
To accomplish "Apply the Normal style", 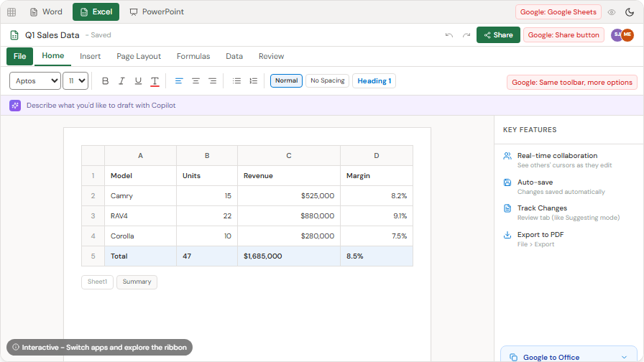I will [286, 80].
